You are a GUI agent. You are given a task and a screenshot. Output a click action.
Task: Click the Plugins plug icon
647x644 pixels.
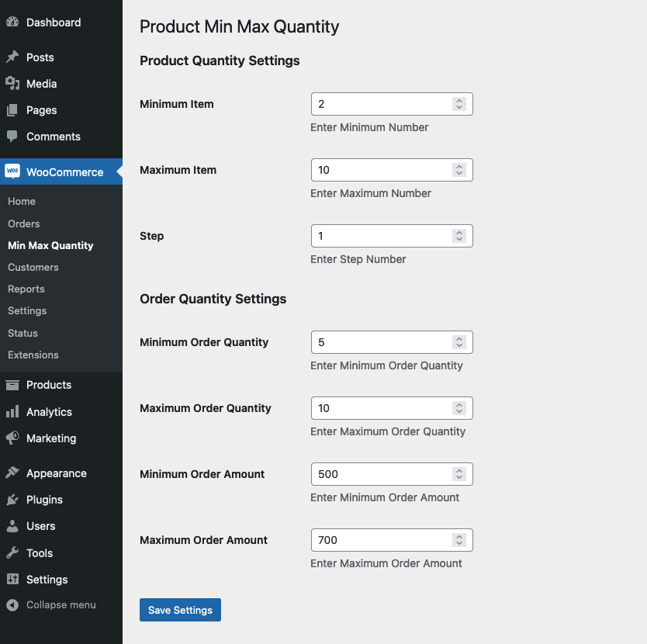coord(12,500)
